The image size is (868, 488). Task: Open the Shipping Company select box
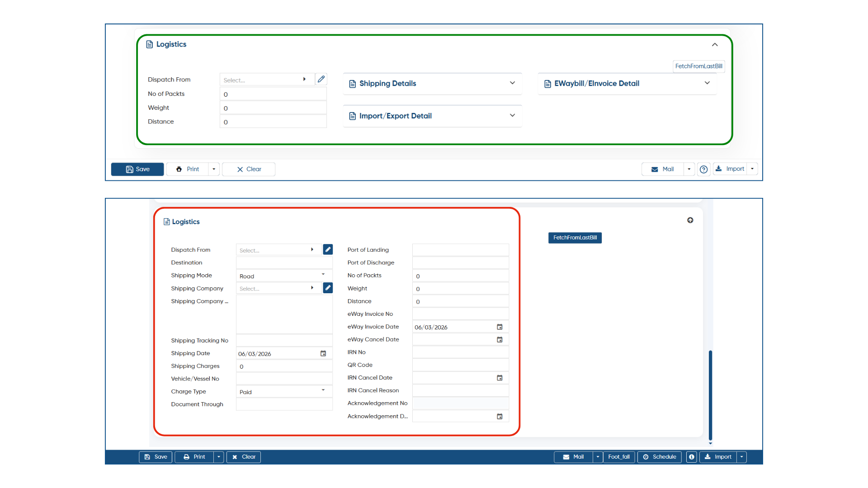click(278, 288)
